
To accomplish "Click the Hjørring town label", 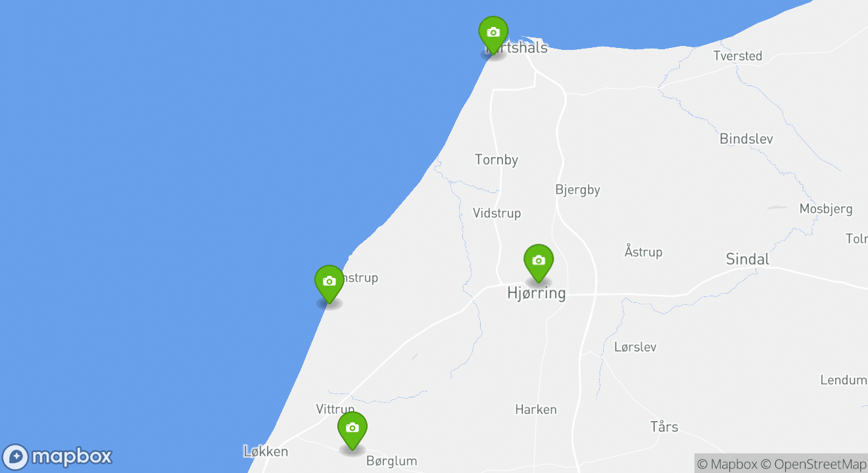I will (537, 293).
